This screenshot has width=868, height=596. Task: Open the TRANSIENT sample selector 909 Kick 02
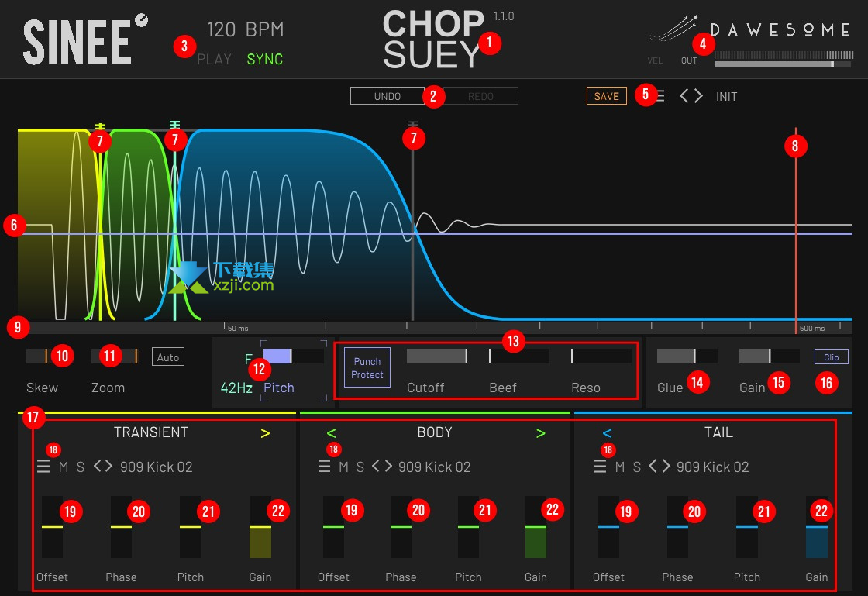156,467
